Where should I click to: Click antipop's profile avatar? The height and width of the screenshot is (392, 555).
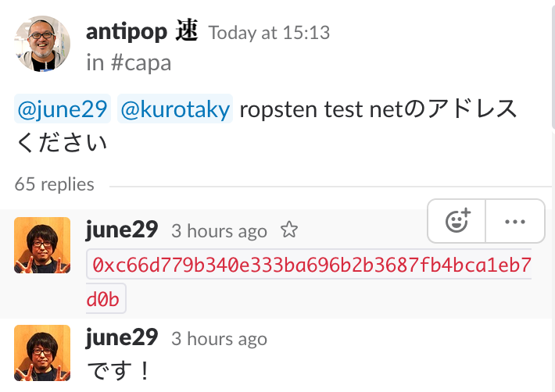(43, 44)
